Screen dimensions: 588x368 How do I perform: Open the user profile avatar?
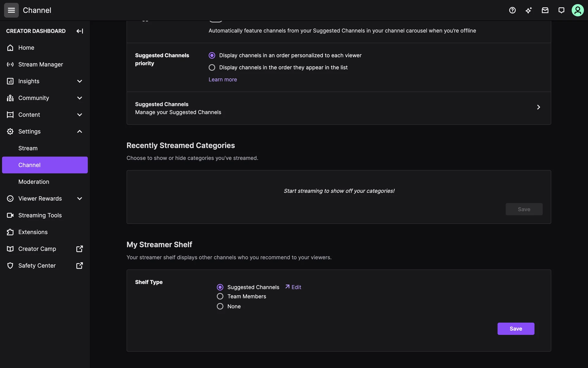click(578, 10)
